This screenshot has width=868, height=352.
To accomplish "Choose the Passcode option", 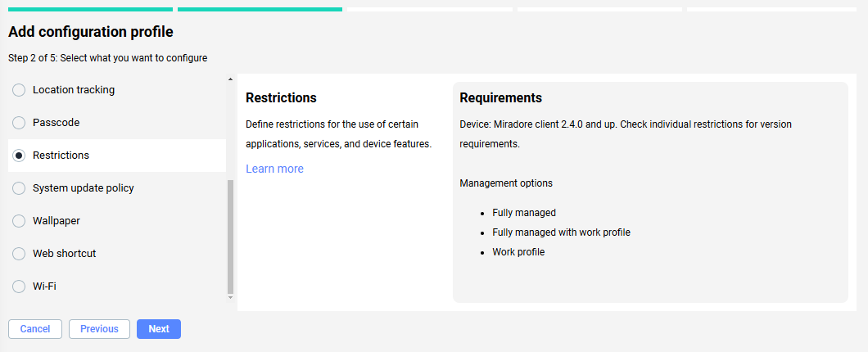I will (19, 123).
